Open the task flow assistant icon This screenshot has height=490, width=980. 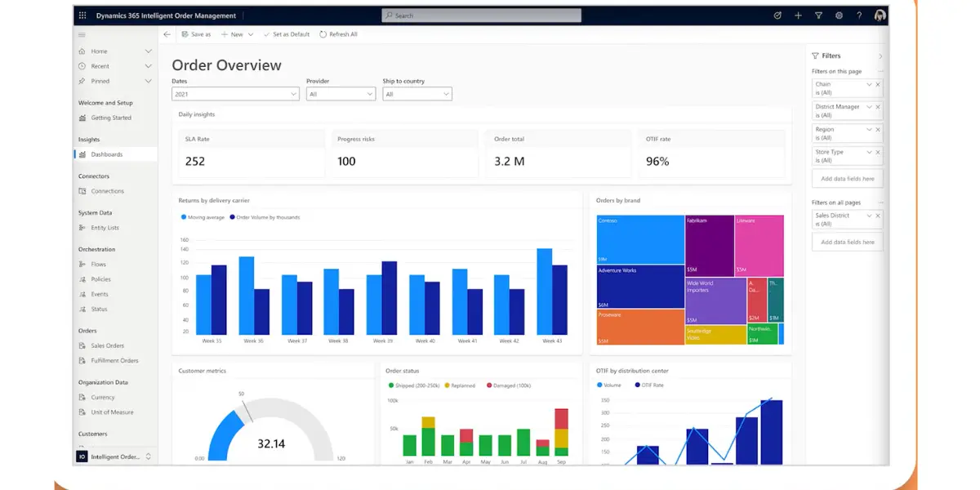pos(777,16)
